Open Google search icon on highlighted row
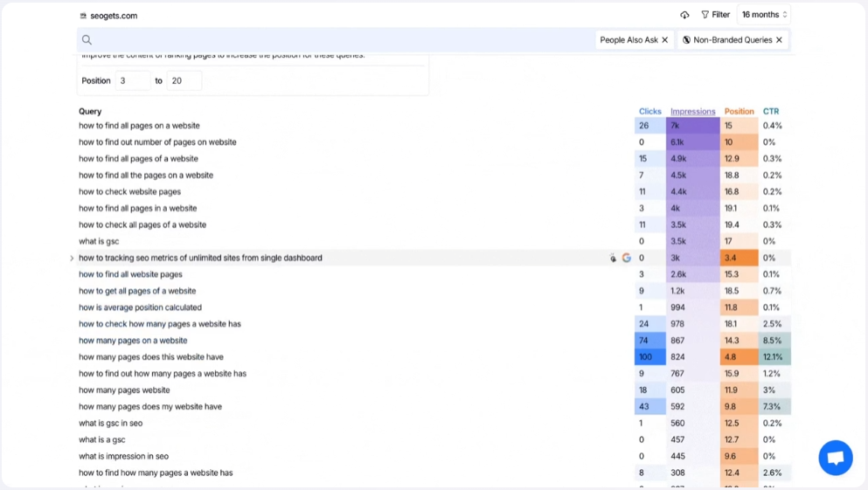 point(626,259)
